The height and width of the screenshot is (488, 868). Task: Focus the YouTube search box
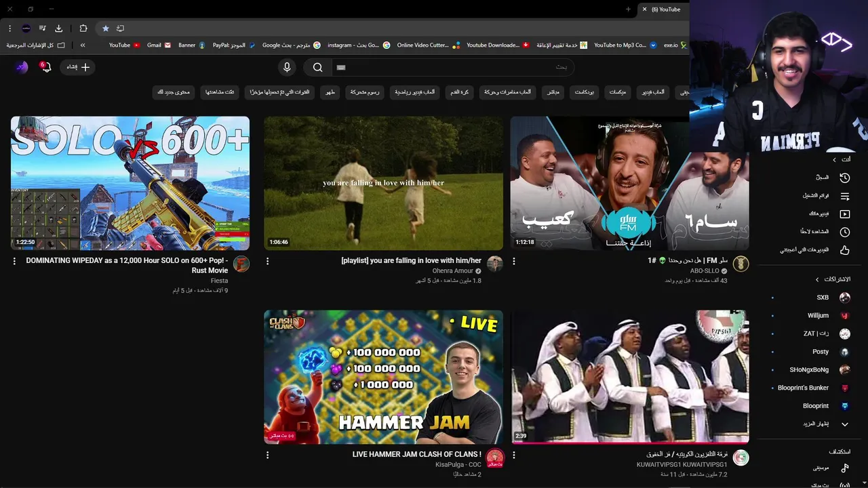coord(452,67)
